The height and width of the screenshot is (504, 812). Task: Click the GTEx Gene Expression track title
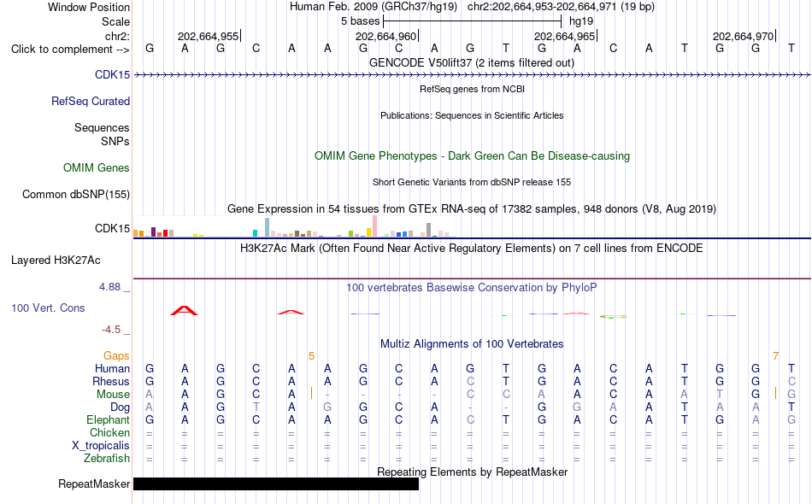(x=472, y=208)
